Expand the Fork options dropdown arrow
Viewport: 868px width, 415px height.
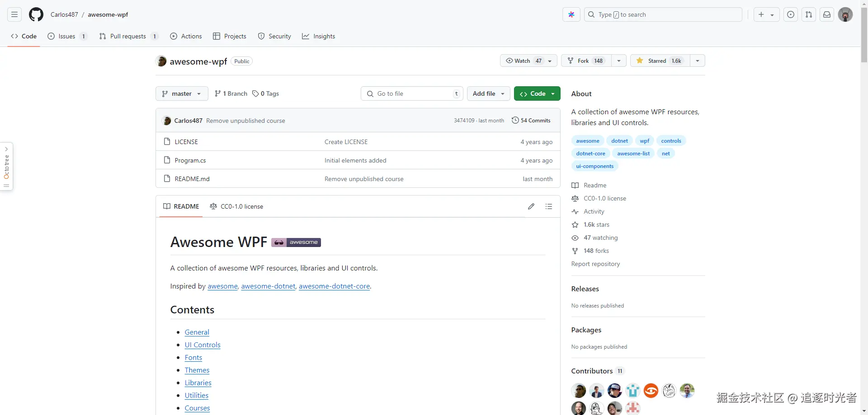(x=619, y=61)
